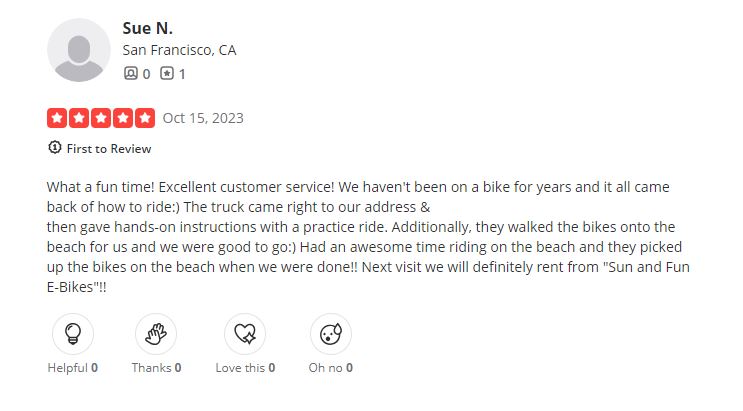Click the Thanks clapping hands icon
743x411 pixels.
(x=156, y=334)
